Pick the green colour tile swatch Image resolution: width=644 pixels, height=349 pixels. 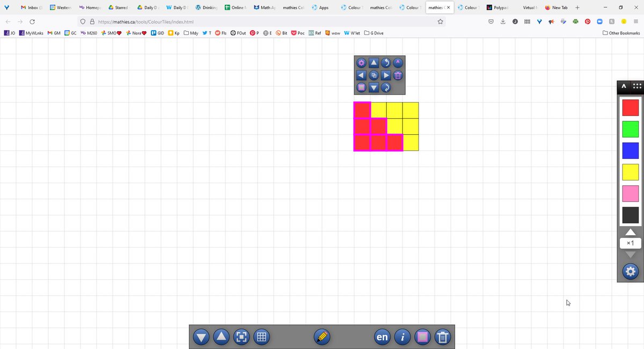(630, 129)
